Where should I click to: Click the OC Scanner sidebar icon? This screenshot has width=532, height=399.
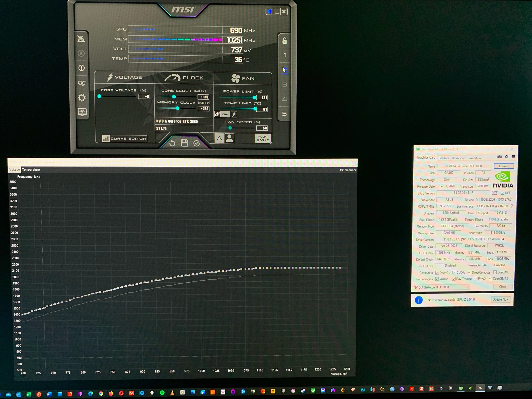[82, 83]
